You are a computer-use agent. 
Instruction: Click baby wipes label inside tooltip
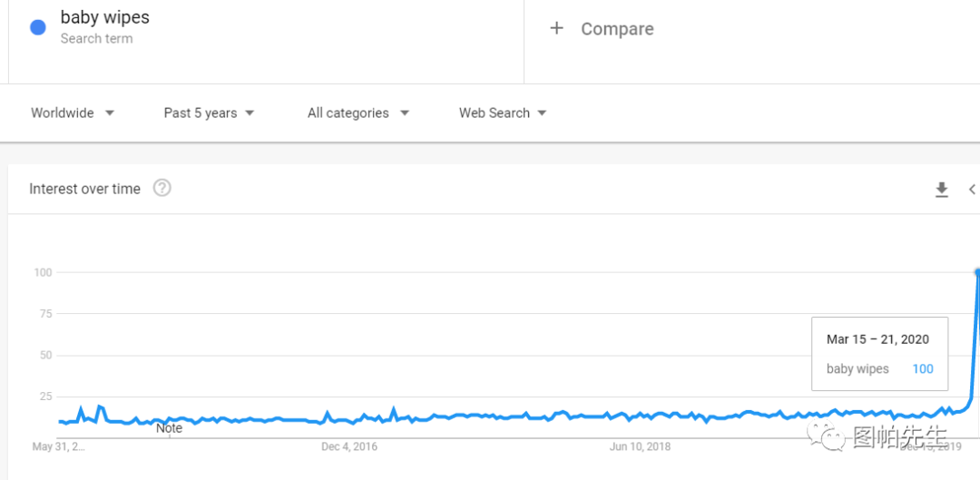(857, 369)
